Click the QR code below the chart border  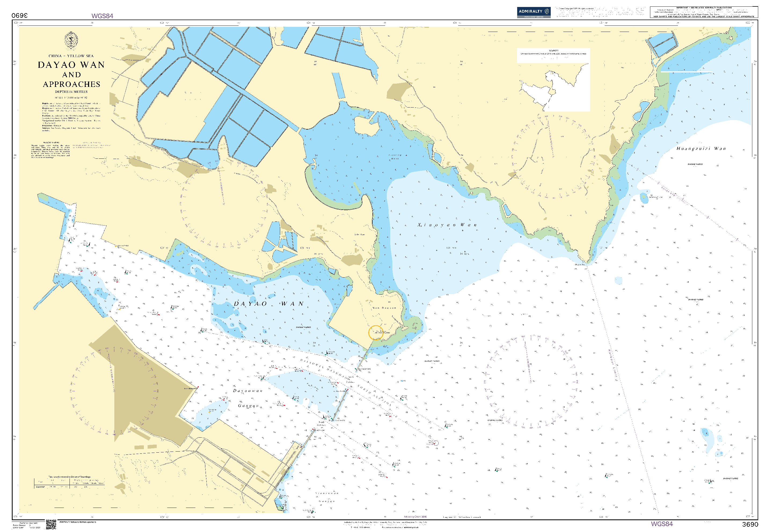coord(51,525)
